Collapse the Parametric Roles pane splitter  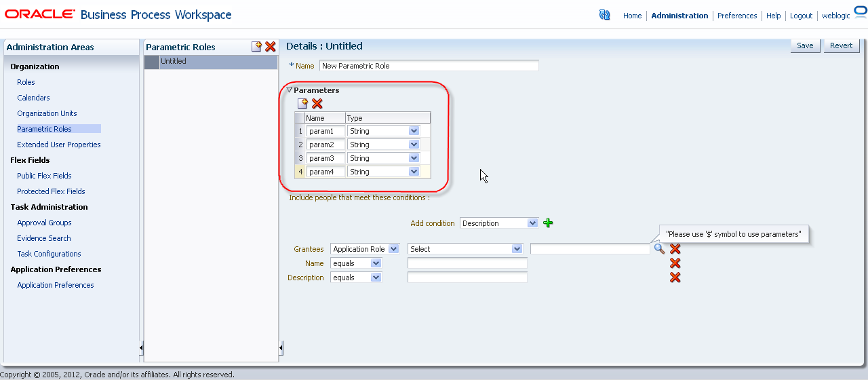281,348
